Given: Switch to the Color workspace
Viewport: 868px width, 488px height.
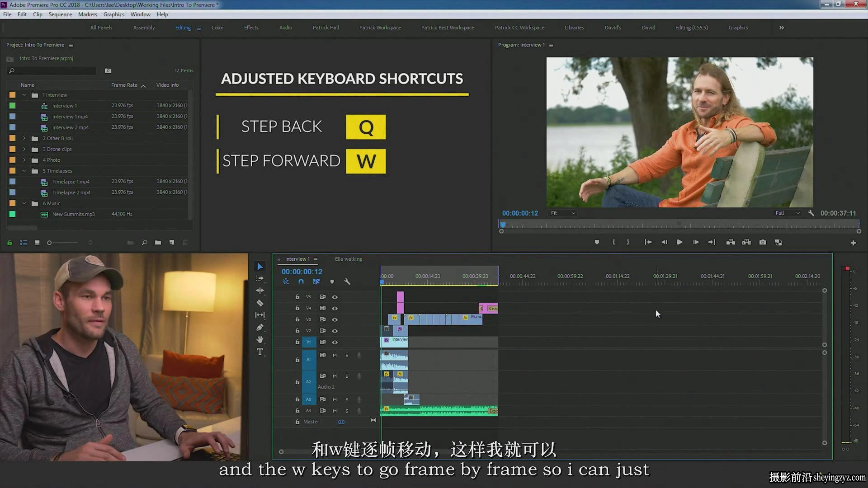Looking at the screenshot, I should (217, 28).
